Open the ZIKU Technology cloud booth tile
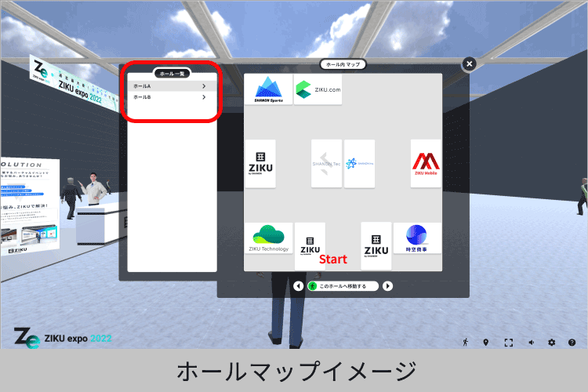This screenshot has width=588, height=392. (x=268, y=238)
